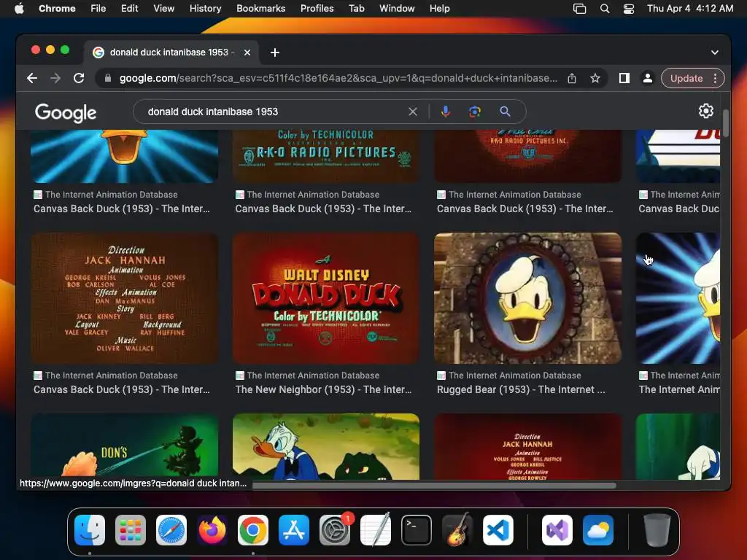Image resolution: width=747 pixels, height=560 pixels.
Task: Click Internet Animation Database source above New Neighbor
Action: point(313,376)
